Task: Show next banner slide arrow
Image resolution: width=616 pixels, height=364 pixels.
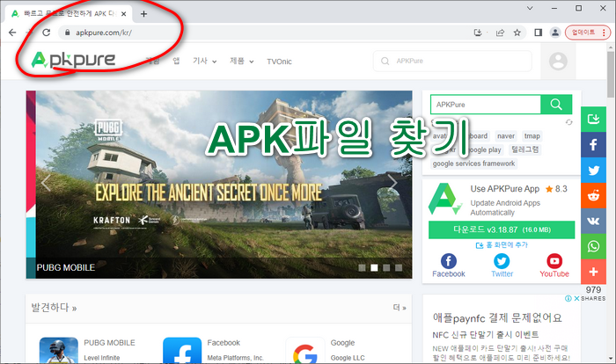Action: (x=392, y=183)
